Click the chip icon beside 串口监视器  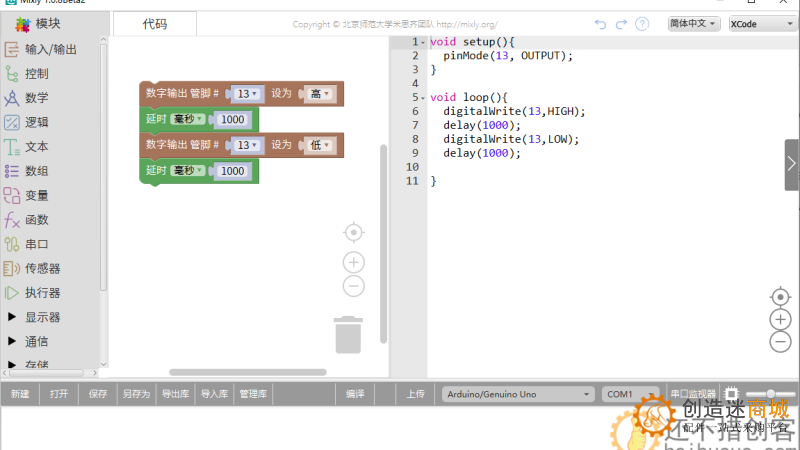(x=732, y=394)
